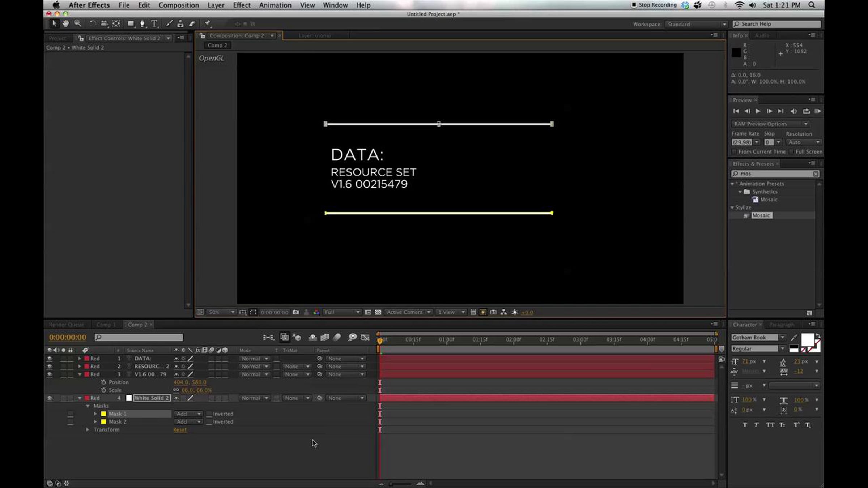
Task: Open the Workspace Standard dropdown
Action: click(x=696, y=24)
